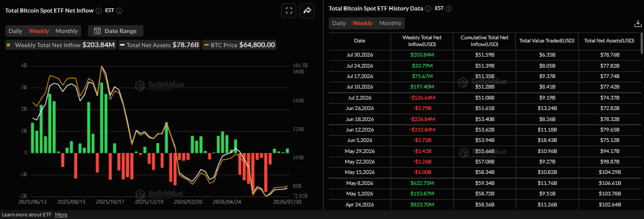Click the May 15,2026 date cell
Viewport: 644px width, 219px height.
pos(360,172)
